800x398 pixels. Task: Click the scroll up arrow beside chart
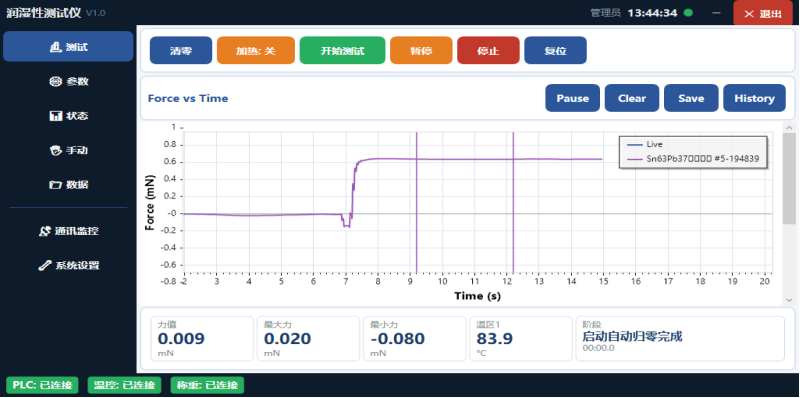789,128
